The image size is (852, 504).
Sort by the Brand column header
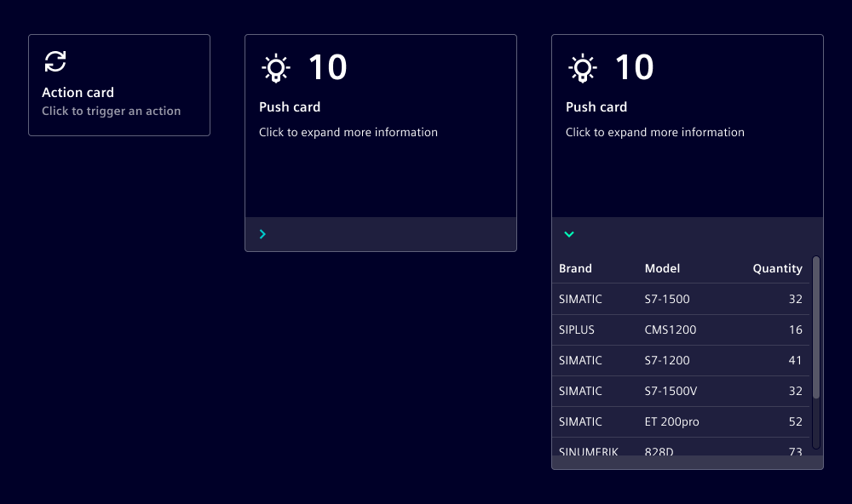tap(575, 268)
